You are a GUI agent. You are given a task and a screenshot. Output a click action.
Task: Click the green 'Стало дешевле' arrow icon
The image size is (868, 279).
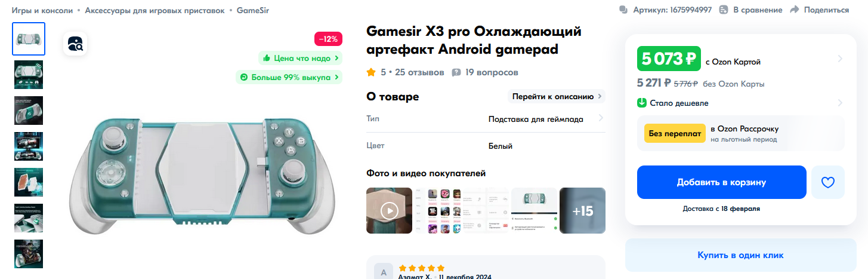(642, 103)
